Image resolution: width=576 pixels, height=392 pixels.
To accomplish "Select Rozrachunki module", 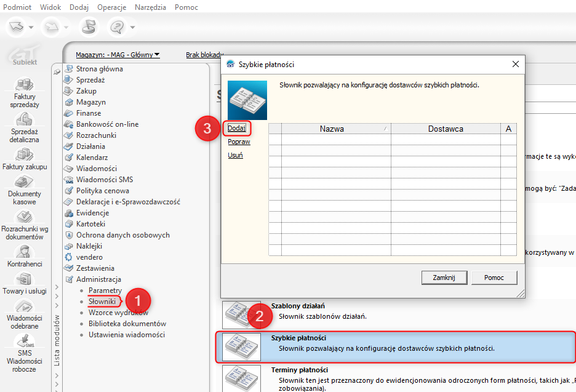I will 96,135.
